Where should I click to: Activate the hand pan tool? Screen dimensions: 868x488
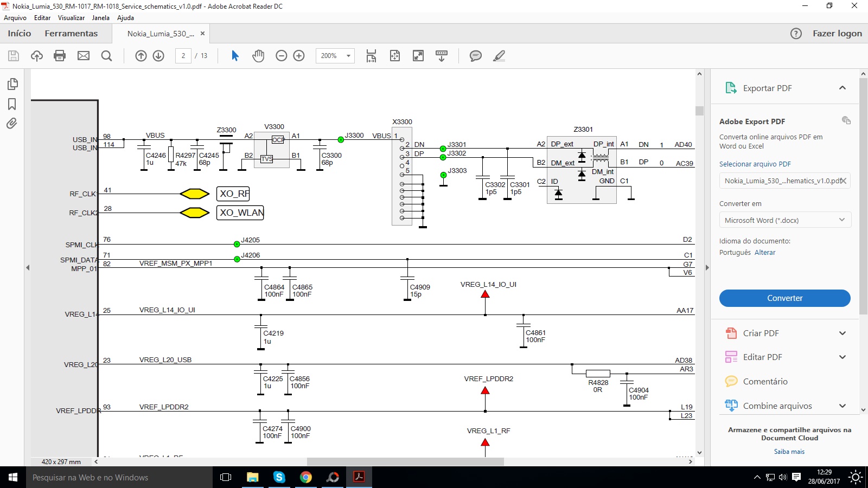click(258, 56)
